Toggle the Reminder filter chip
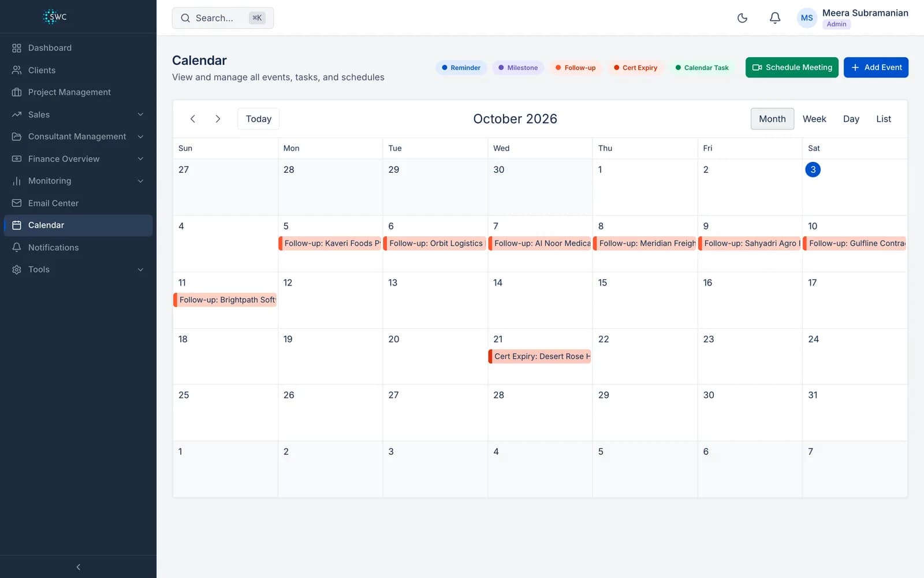Screen dimensions: 924x578 coord(461,68)
